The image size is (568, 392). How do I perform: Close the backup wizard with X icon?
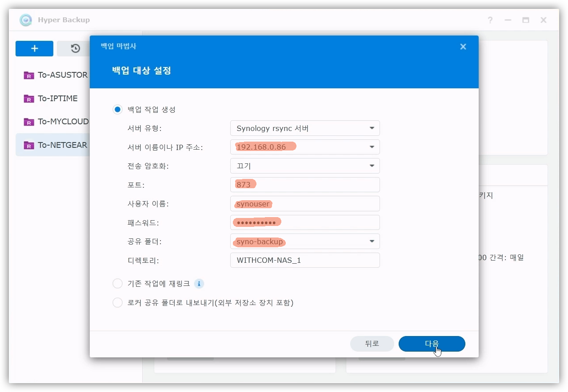[x=463, y=47]
